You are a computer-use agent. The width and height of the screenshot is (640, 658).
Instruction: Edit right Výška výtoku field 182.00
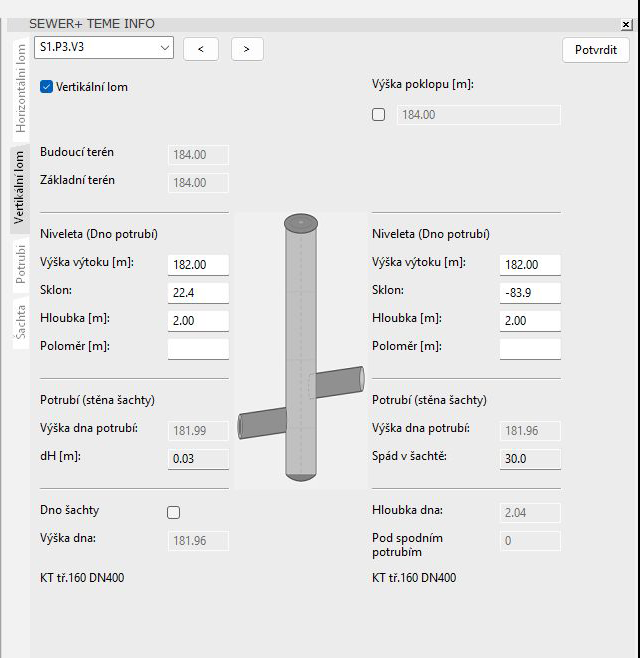click(x=530, y=265)
